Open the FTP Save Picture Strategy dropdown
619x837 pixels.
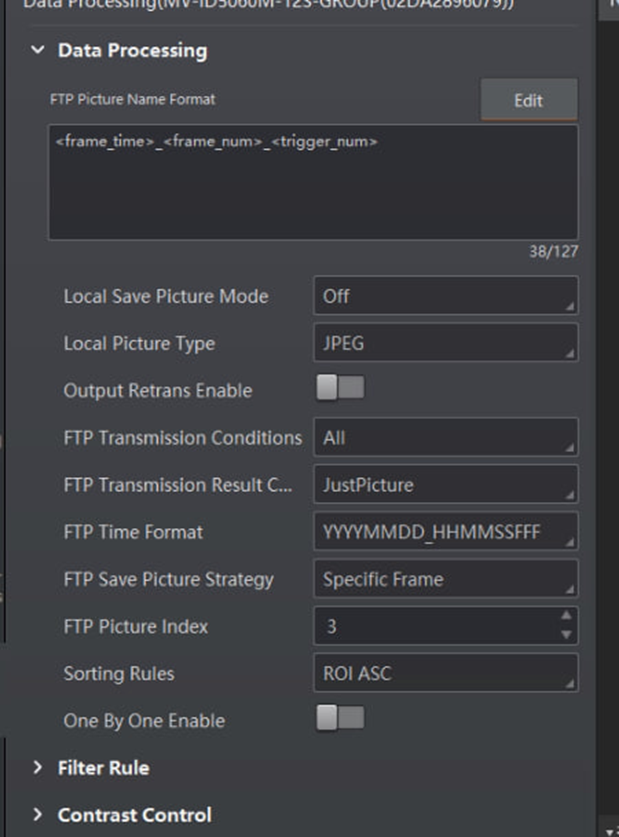pos(445,579)
